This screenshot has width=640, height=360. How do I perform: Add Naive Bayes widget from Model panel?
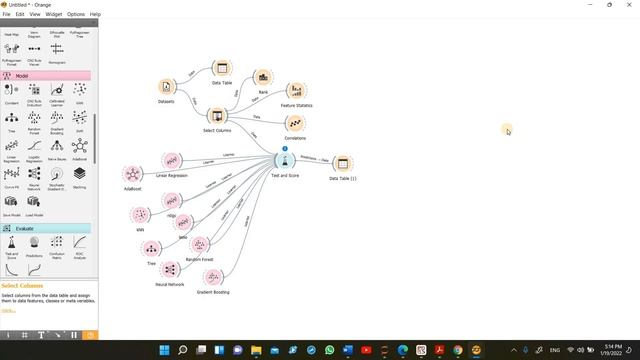coord(57,150)
